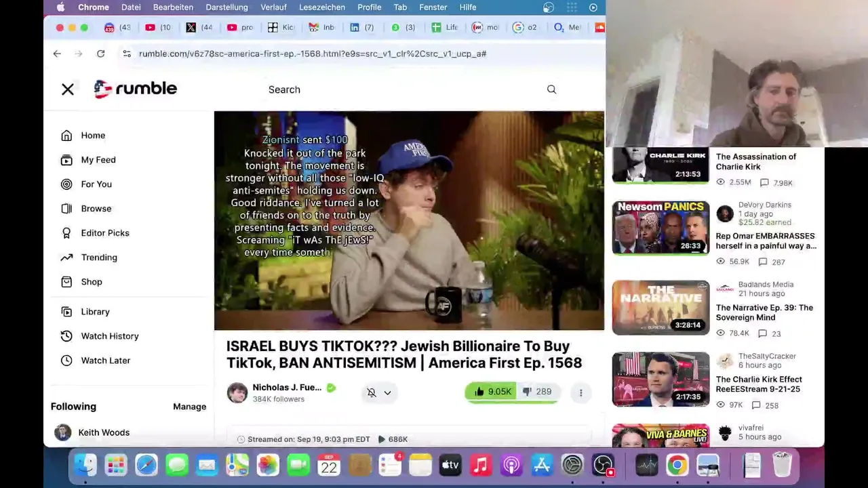Open Nicholas J. Fue... channel name link
Screen dimensions: 868x488
tap(287, 388)
